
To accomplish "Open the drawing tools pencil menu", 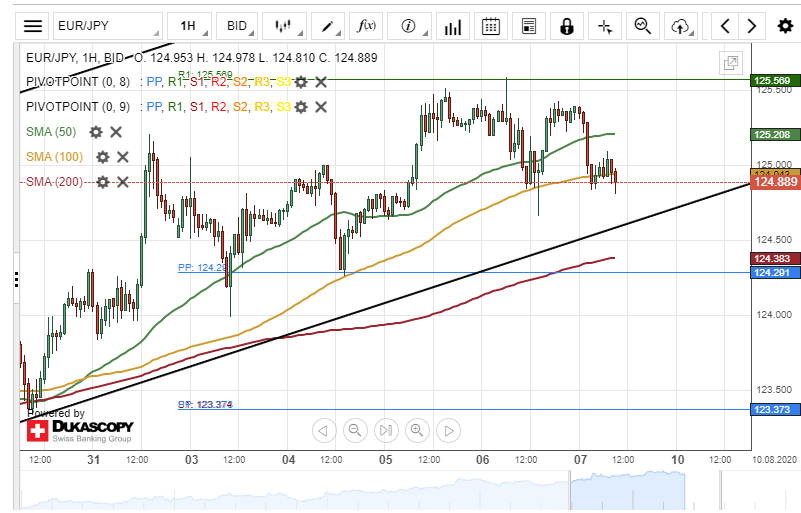I will 330,26.
